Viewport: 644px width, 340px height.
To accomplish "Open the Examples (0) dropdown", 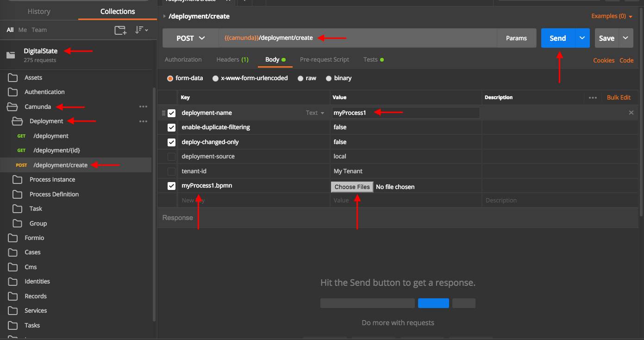I will tap(612, 16).
